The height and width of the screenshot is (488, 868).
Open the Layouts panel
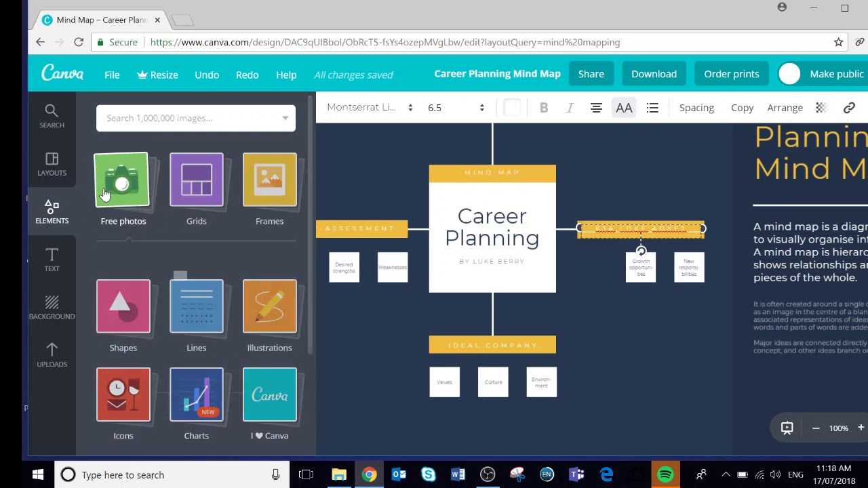pos(52,165)
